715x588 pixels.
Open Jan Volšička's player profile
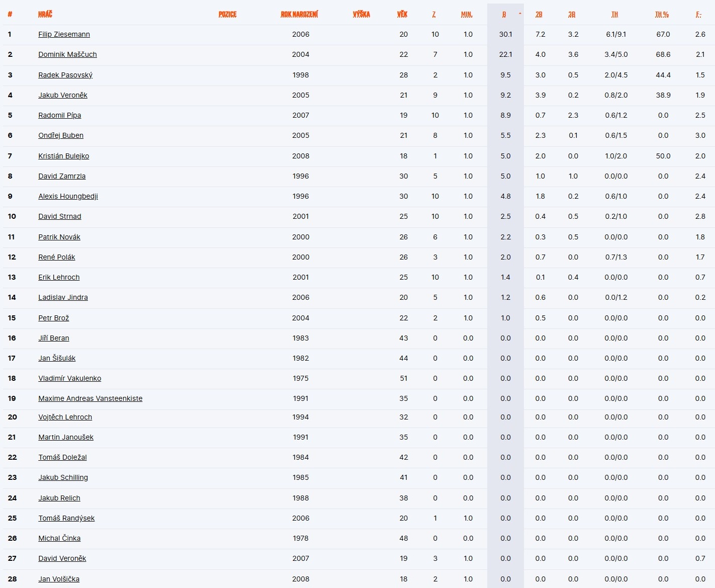pos(59,579)
